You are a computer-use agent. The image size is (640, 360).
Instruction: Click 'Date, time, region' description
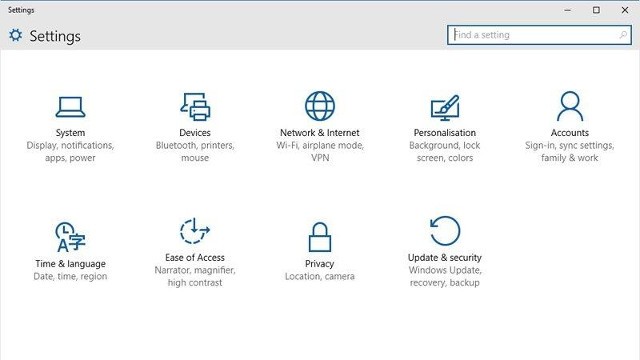coord(70,276)
